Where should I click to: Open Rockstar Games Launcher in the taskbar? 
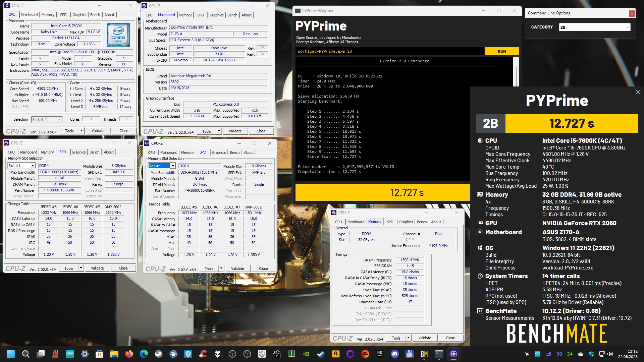coord(335,354)
